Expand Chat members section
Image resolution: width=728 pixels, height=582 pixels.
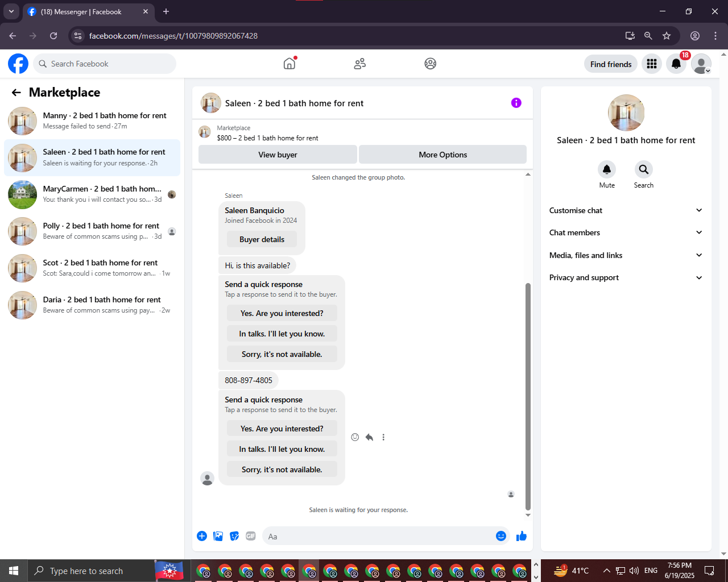click(626, 232)
